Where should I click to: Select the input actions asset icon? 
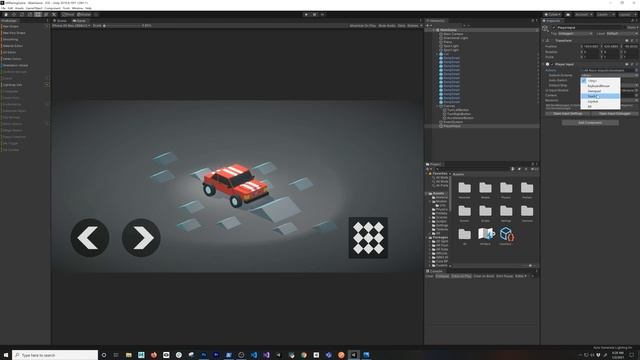(506, 234)
